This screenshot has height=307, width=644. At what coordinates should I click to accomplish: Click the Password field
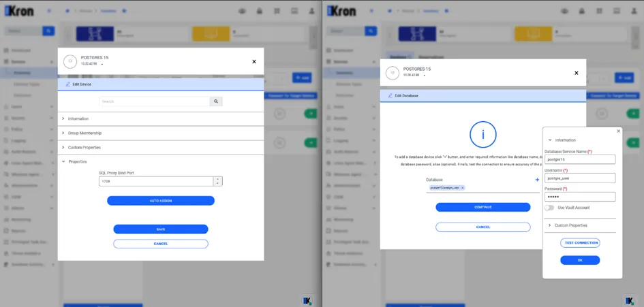580,197
